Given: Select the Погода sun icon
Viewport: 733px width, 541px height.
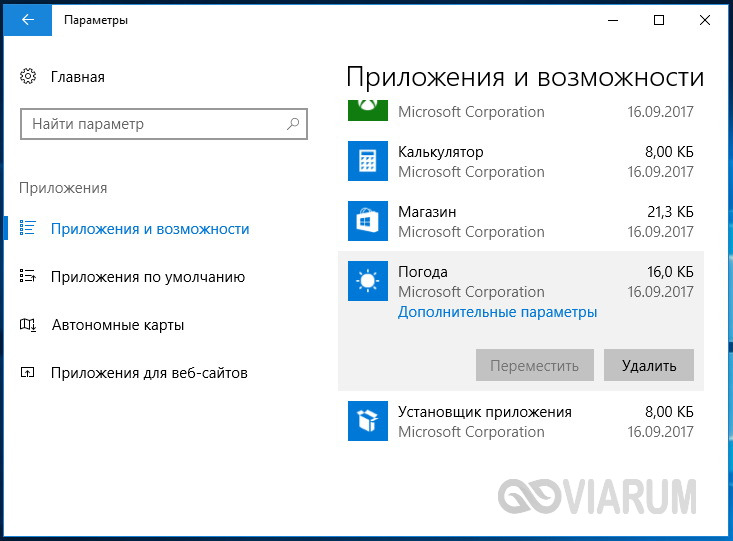Looking at the screenshot, I should click(x=367, y=281).
